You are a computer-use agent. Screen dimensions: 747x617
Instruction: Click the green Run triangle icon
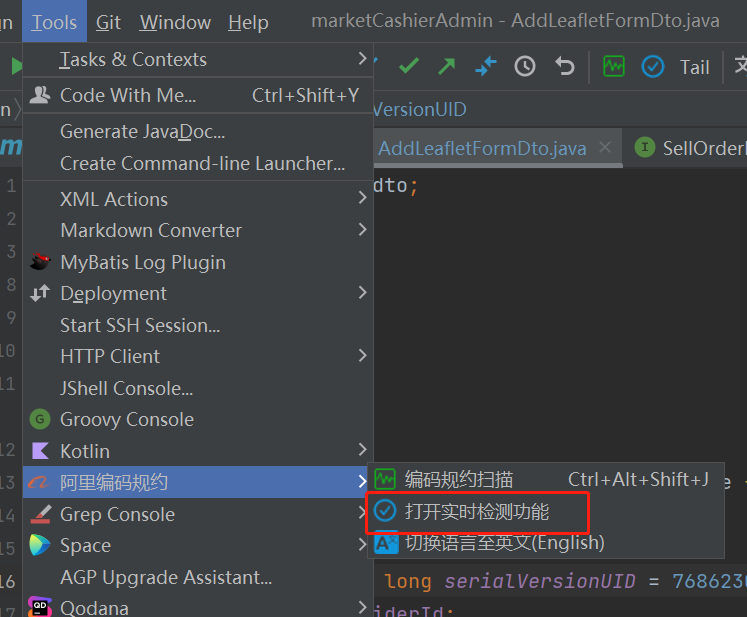(16, 66)
